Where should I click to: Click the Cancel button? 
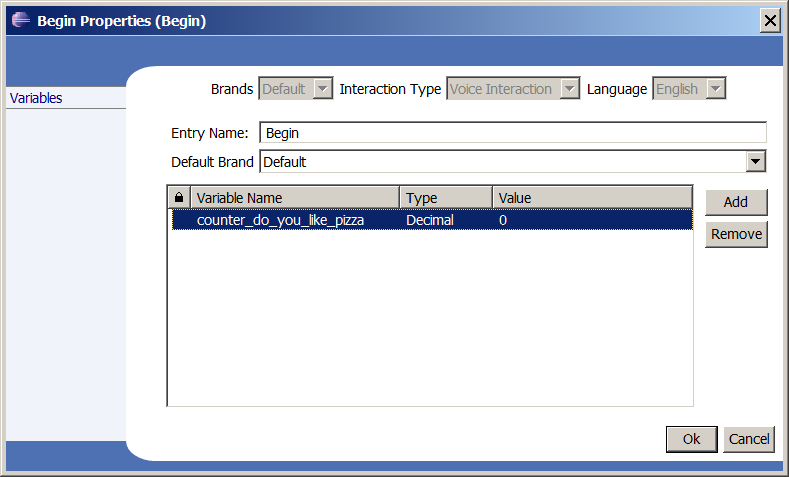(x=749, y=439)
